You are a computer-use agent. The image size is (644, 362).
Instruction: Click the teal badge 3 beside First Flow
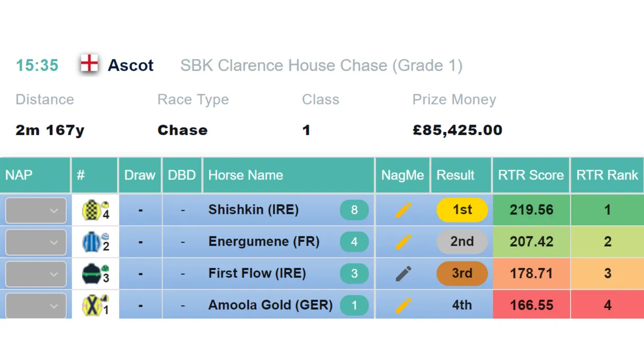354,274
